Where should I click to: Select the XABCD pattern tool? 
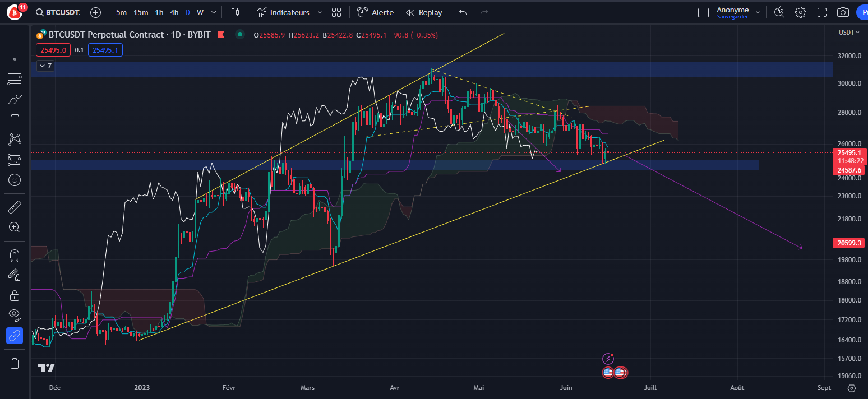click(15, 139)
